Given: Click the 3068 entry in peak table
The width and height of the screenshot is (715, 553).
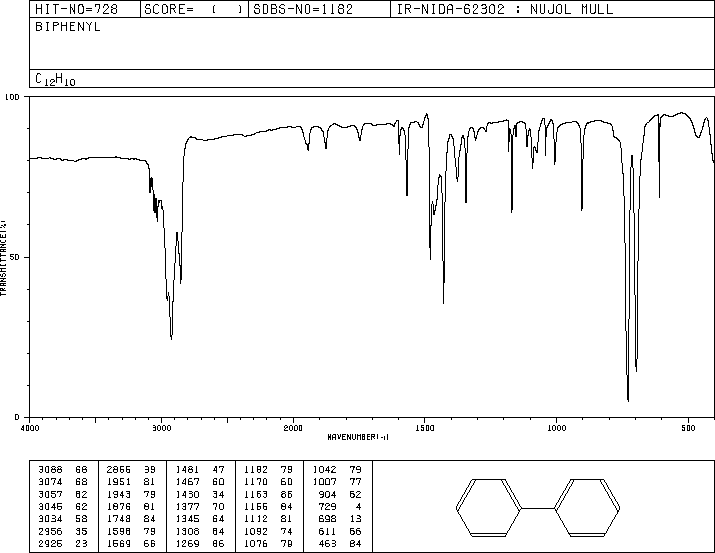Looking at the screenshot, I should click(49, 469).
